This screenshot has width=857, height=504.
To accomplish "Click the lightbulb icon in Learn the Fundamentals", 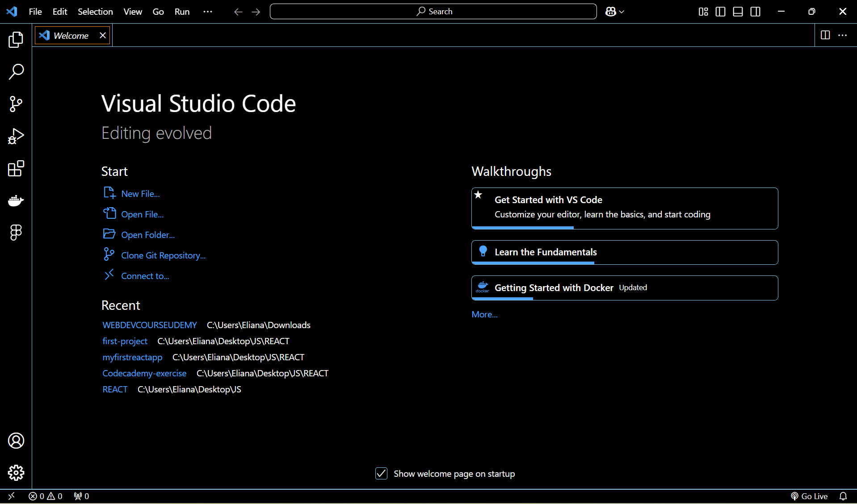I will click(x=483, y=251).
